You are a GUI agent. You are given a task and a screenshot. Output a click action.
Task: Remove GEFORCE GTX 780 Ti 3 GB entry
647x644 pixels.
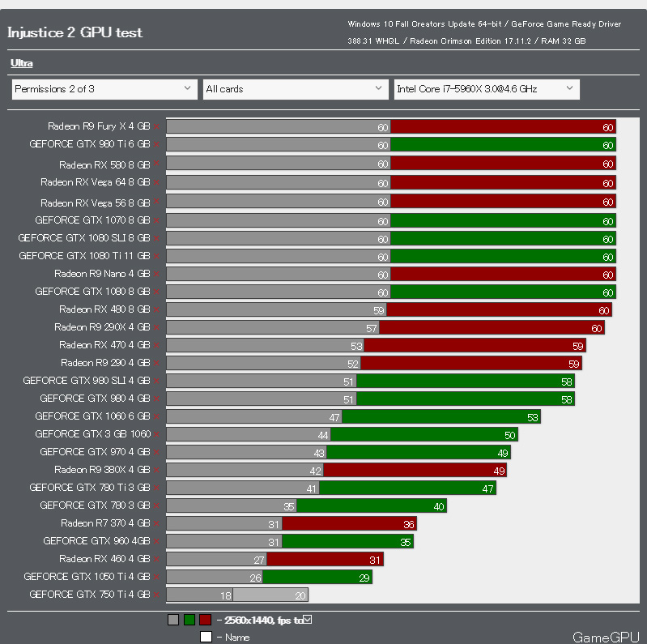point(156,488)
